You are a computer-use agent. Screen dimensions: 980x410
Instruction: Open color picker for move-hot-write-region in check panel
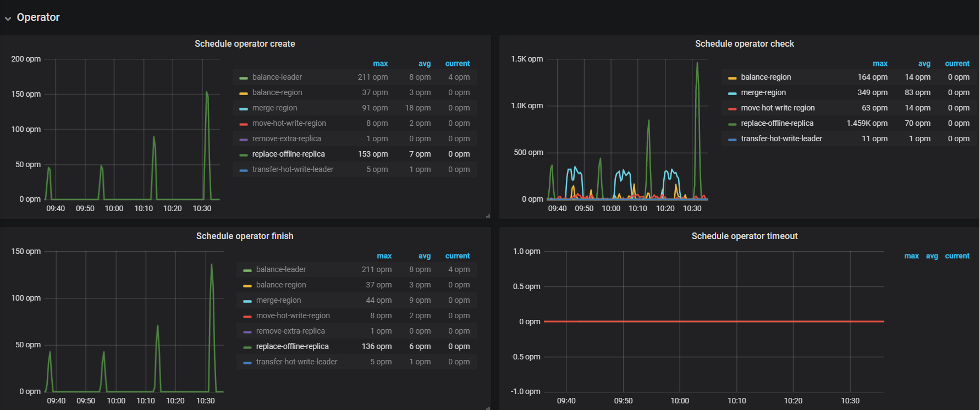click(x=732, y=109)
